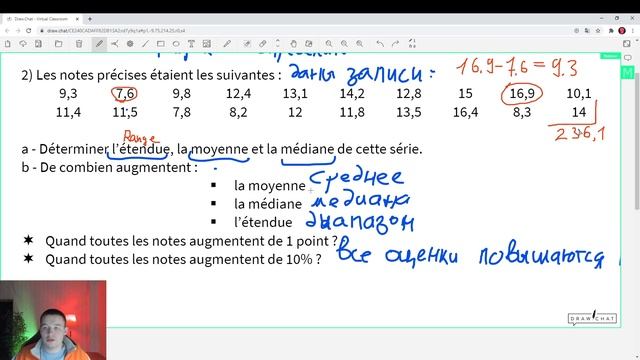The image size is (640, 360).
Task: Click the presenter webcam thumbnail
Action: point(53,320)
